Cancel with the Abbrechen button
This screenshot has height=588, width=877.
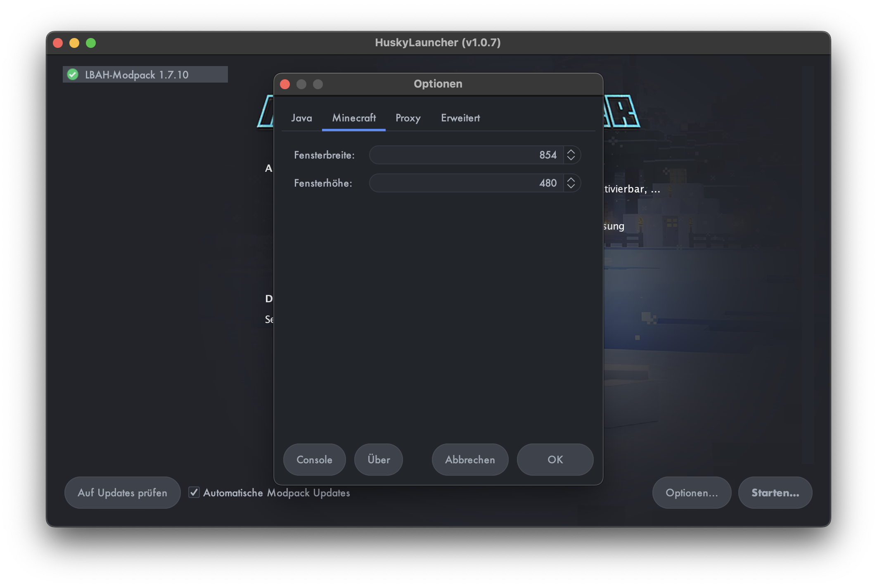[x=470, y=460]
